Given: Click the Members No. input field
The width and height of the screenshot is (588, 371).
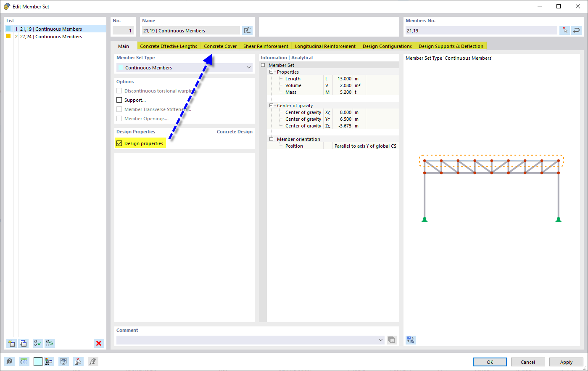Looking at the screenshot, I should click(481, 30).
